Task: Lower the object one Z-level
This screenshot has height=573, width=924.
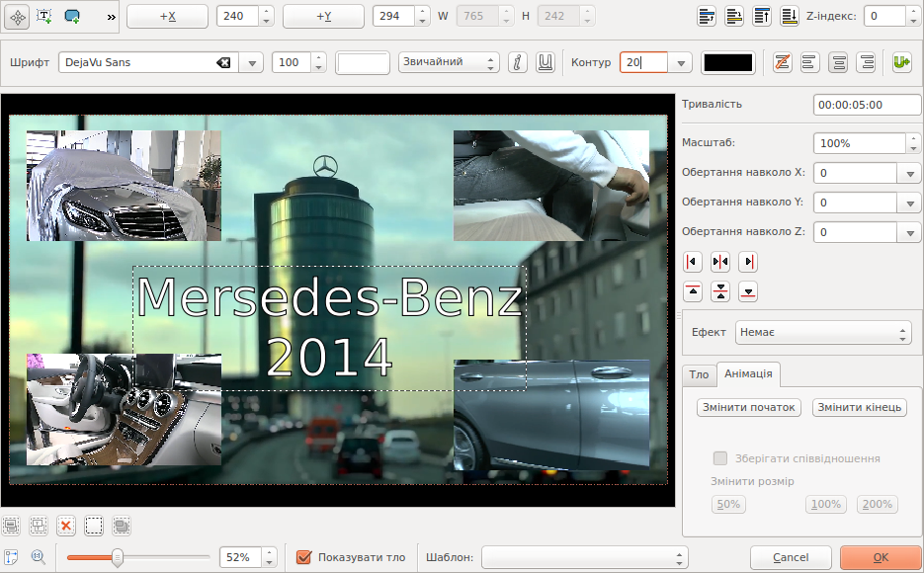Action: point(733,17)
